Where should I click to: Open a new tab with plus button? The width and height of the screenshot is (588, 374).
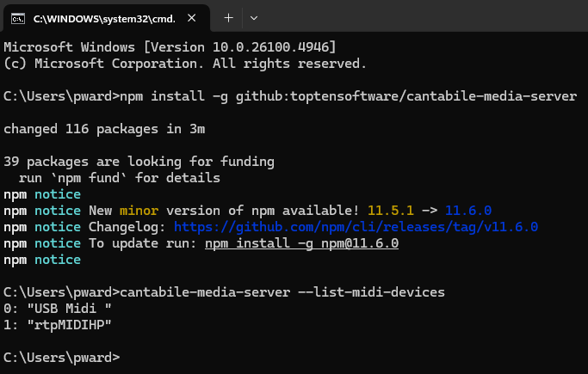click(228, 17)
